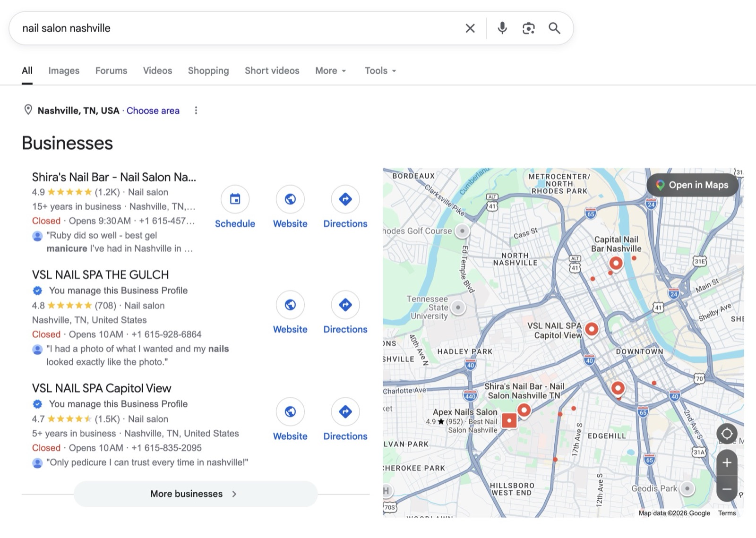Zoom out on the map with minus button
Viewport: 756px width, 538px height.
click(727, 489)
